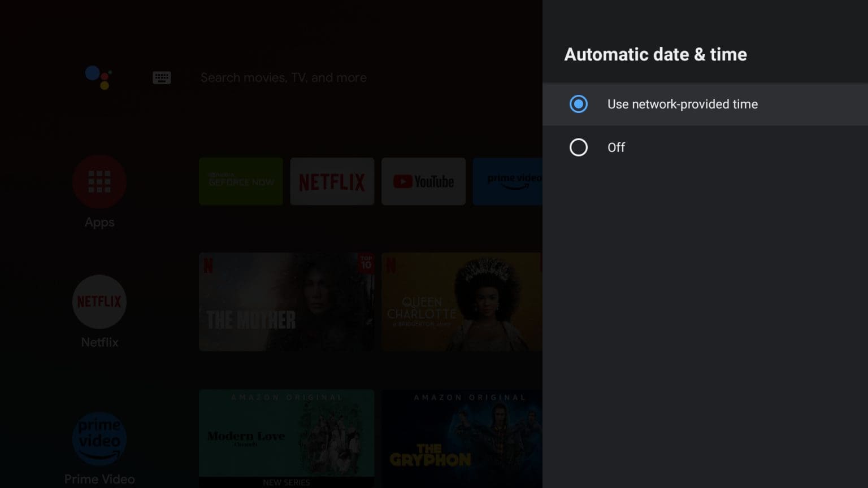Click the Google Assistant icon
Viewport: 868px width, 488px height.
pyautogui.click(x=98, y=77)
